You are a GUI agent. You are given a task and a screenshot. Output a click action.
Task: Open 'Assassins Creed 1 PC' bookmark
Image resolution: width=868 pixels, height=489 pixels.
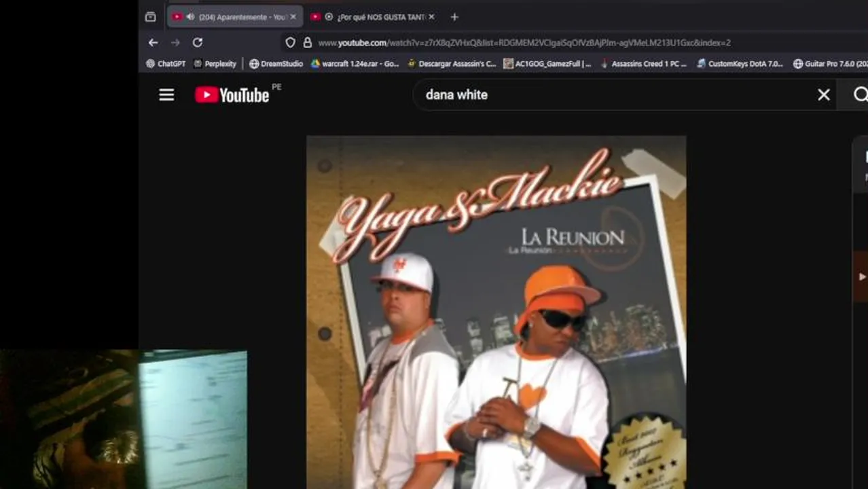coord(644,64)
